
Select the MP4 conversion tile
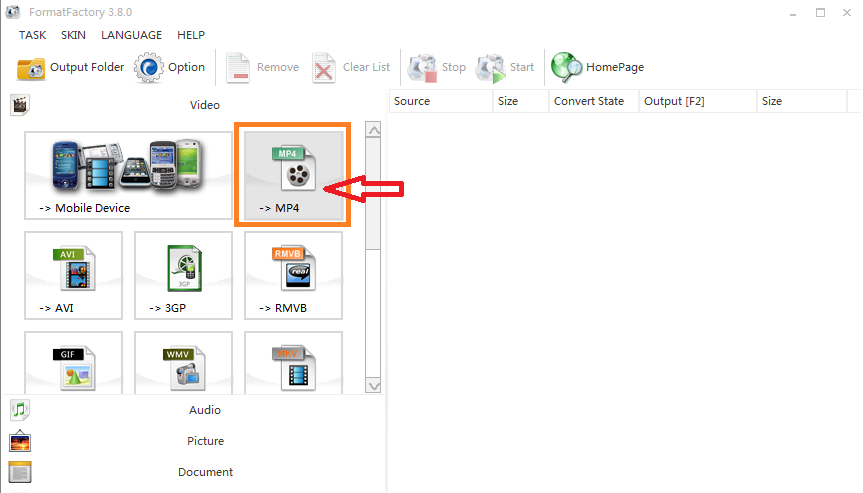coord(293,176)
